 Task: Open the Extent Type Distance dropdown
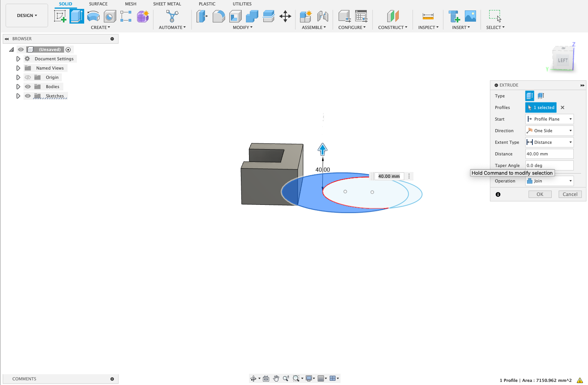[x=549, y=142]
